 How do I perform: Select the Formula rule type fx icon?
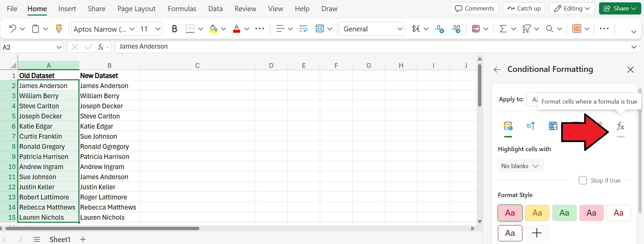(621, 126)
